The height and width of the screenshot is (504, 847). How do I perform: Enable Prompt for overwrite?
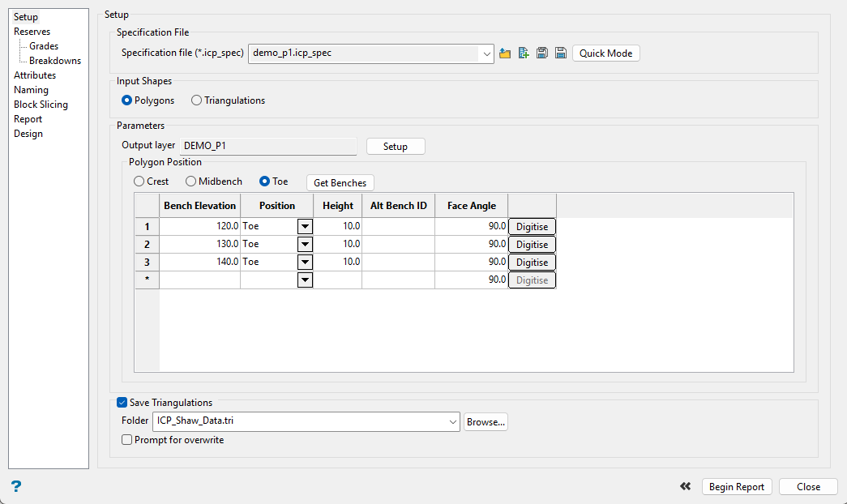[x=127, y=440]
